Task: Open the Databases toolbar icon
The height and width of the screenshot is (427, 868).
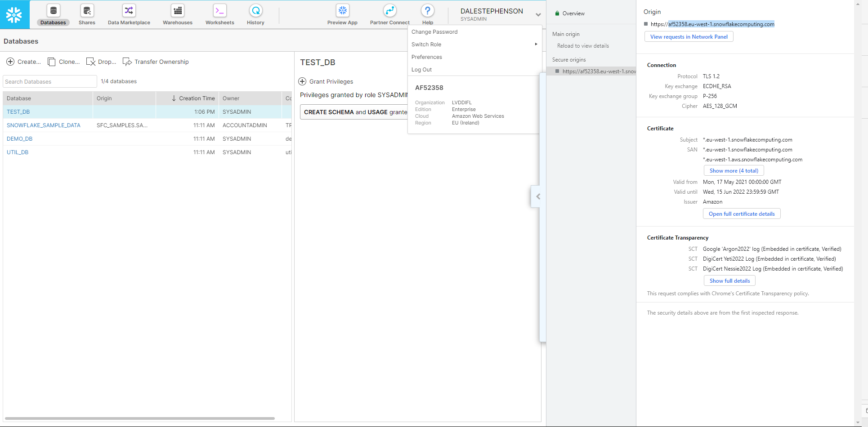Action: 53,11
